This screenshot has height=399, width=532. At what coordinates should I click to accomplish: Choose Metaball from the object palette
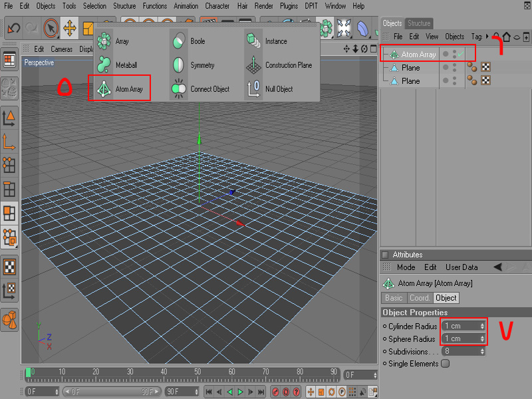click(117, 65)
